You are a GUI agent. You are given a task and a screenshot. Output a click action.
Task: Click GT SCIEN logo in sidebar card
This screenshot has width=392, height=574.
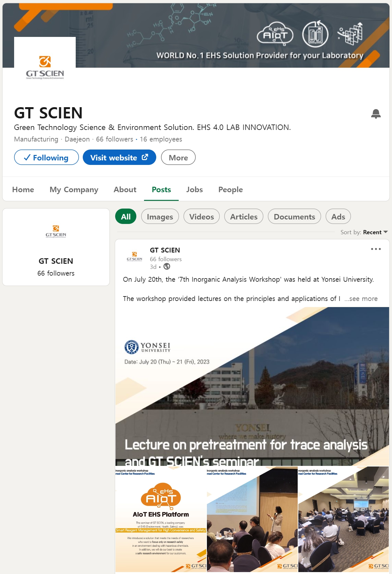pyautogui.click(x=56, y=231)
